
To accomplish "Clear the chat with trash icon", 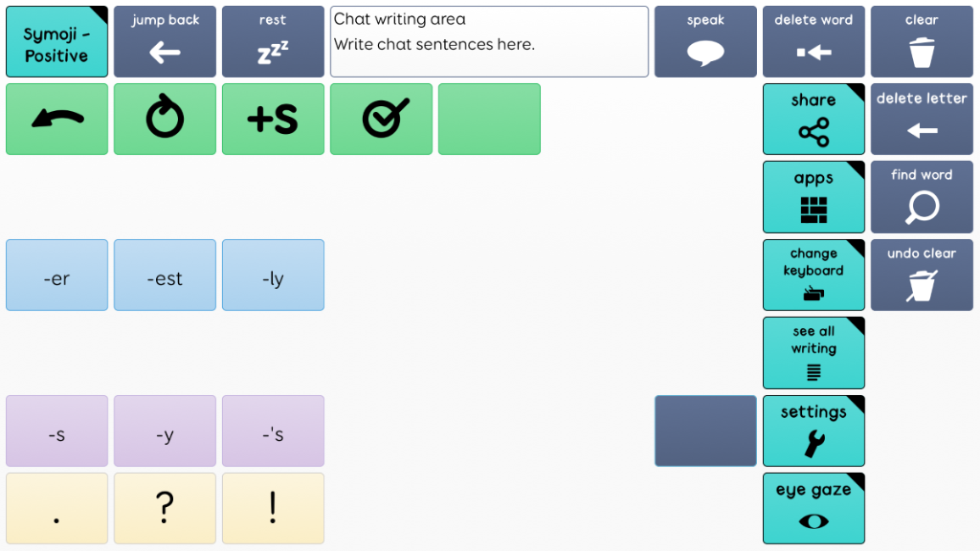I will (x=922, y=42).
